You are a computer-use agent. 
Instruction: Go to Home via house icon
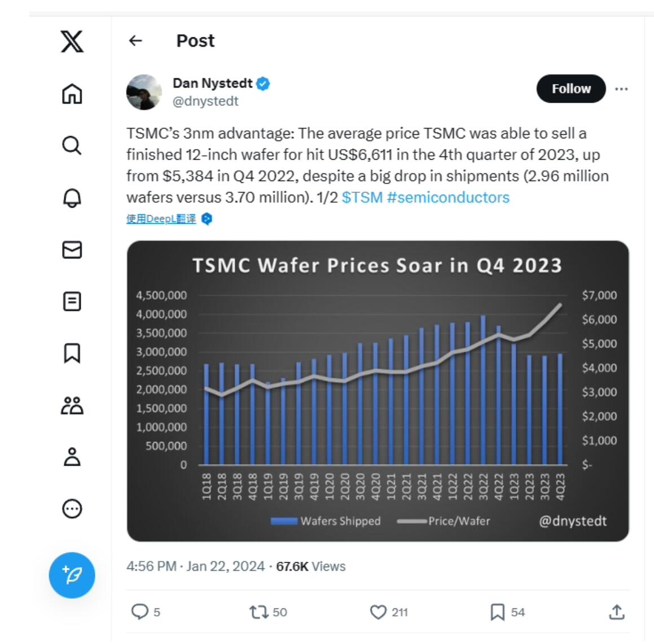(72, 94)
